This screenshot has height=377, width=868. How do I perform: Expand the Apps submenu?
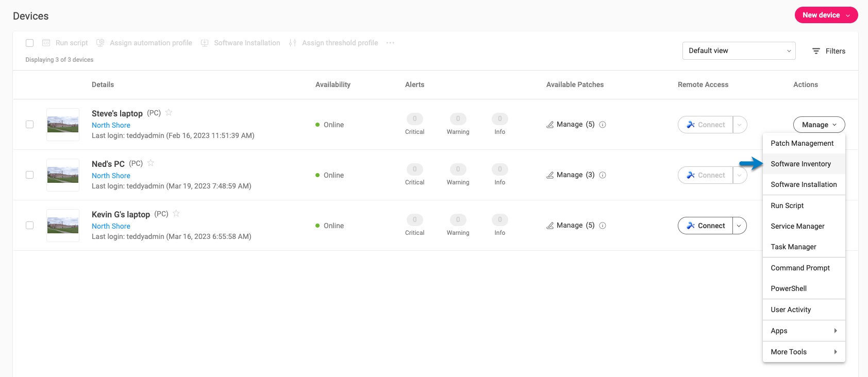804,331
